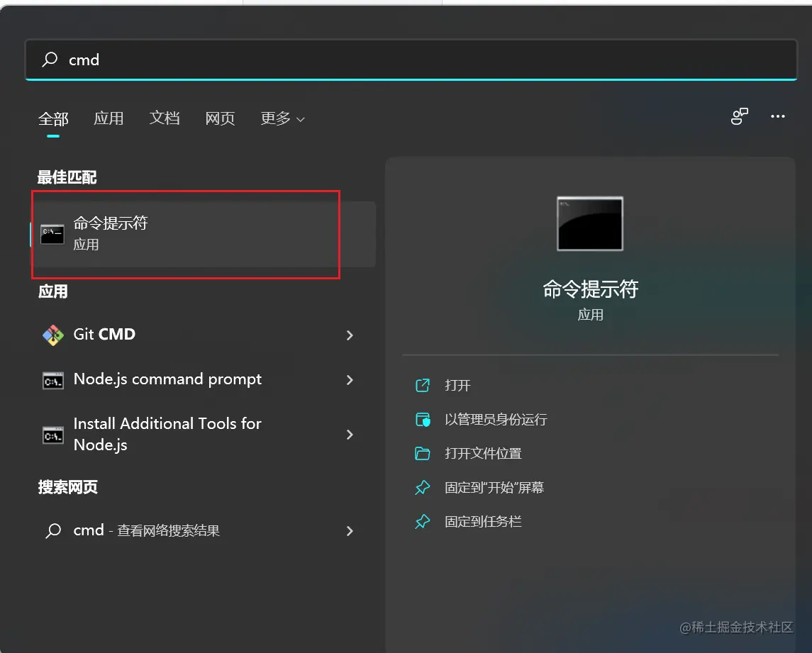Switch to the 网页 tab
The width and height of the screenshot is (812, 653).
(220, 118)
